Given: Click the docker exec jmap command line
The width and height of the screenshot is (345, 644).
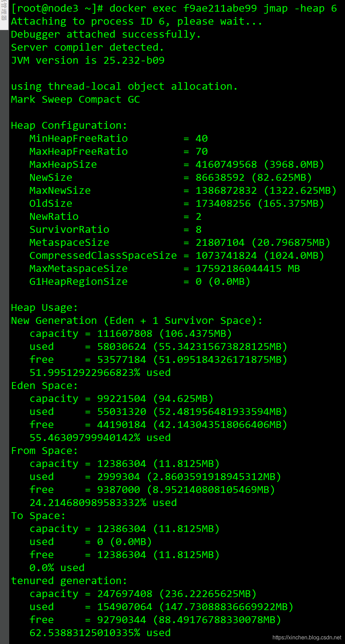Looking at the screenshot, I should tap(174, 8).
